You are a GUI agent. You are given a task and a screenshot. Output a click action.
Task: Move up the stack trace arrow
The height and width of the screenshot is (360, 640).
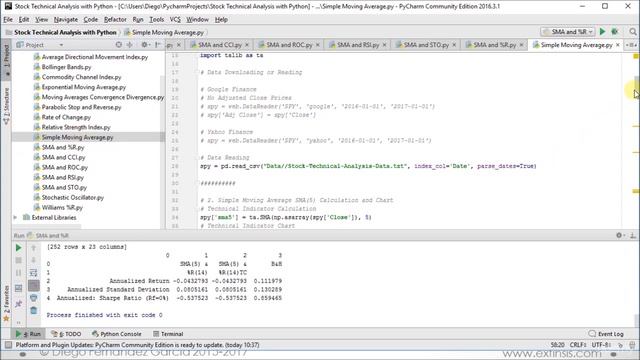click(x=33, y=247)
